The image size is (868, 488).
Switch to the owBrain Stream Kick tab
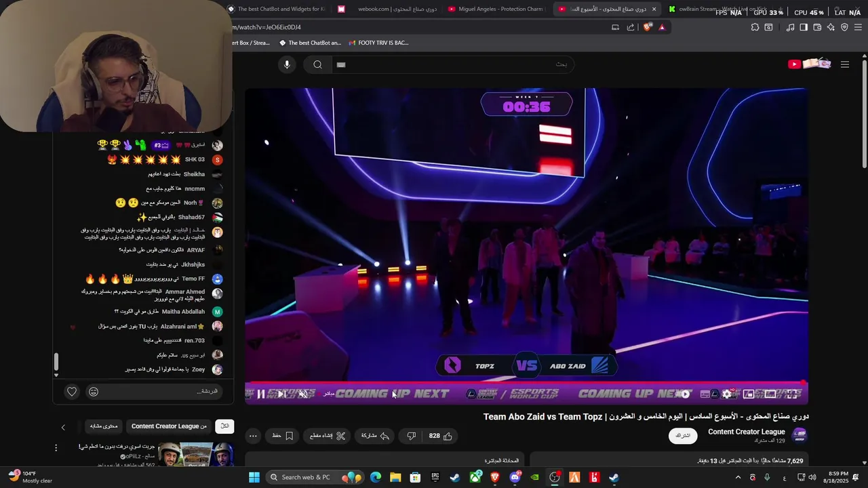coord(717,9)
